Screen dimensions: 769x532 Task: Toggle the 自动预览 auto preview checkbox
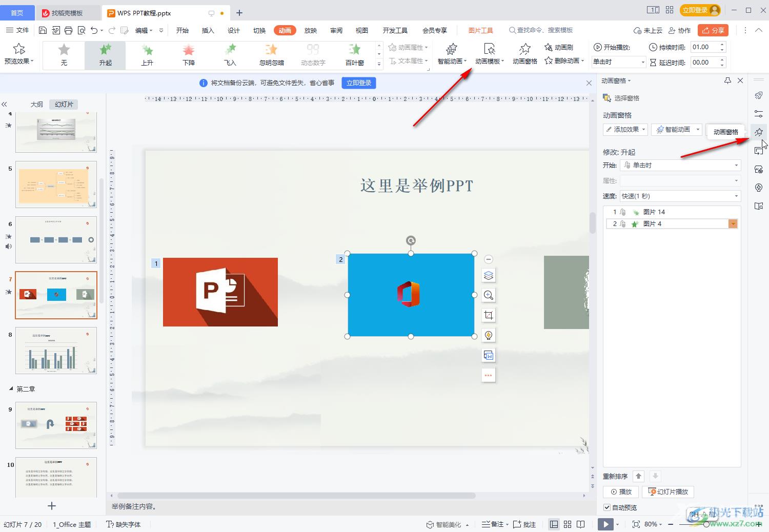(607, 507)
